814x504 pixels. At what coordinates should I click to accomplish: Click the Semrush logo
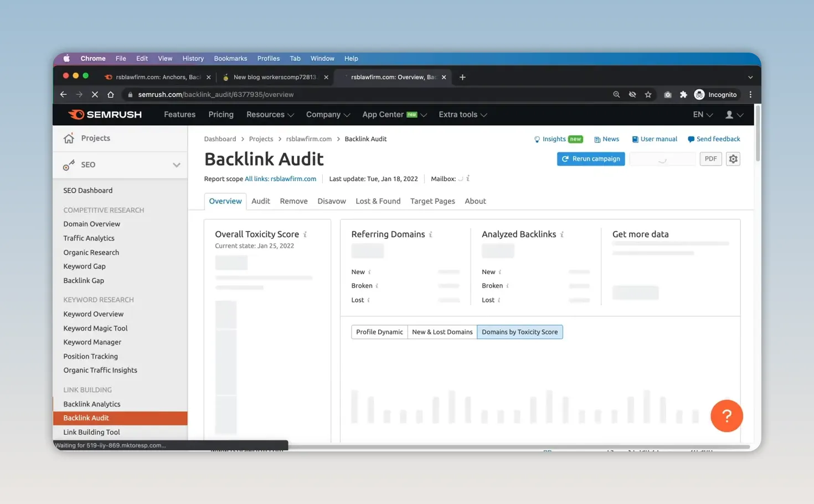point(105,115)
